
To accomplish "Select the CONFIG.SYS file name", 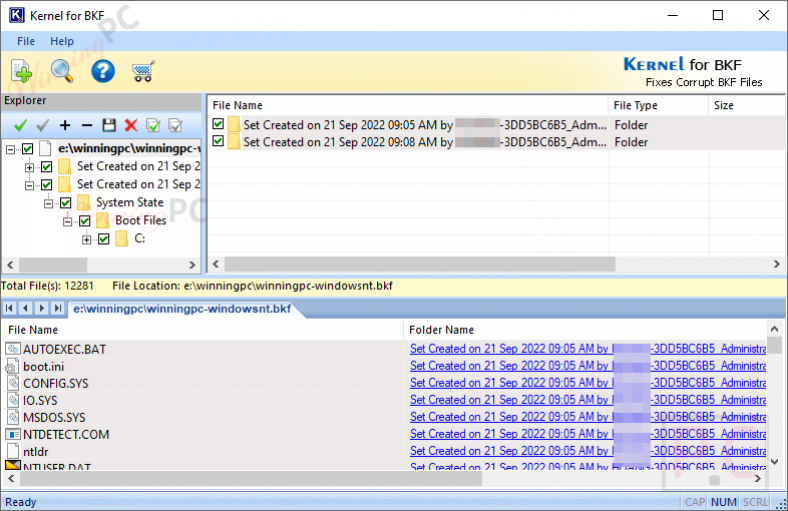I will (55, 383).
